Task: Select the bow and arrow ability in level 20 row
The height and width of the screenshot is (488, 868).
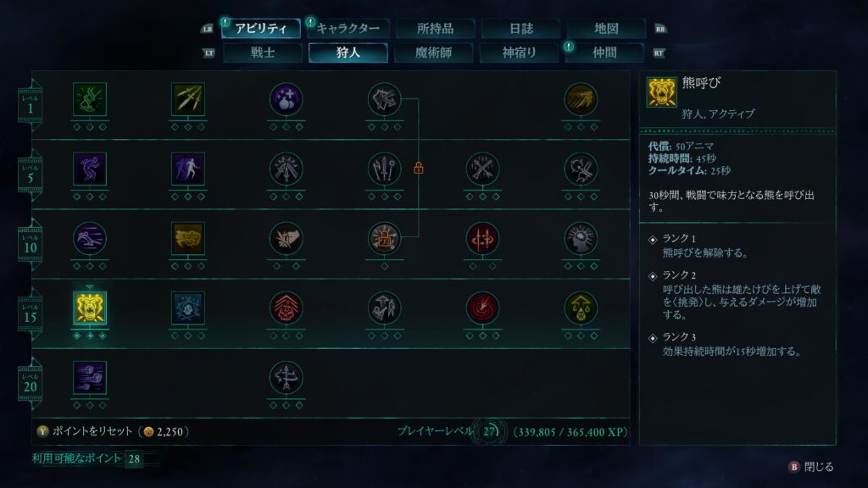Action: (x=286, y=378)
